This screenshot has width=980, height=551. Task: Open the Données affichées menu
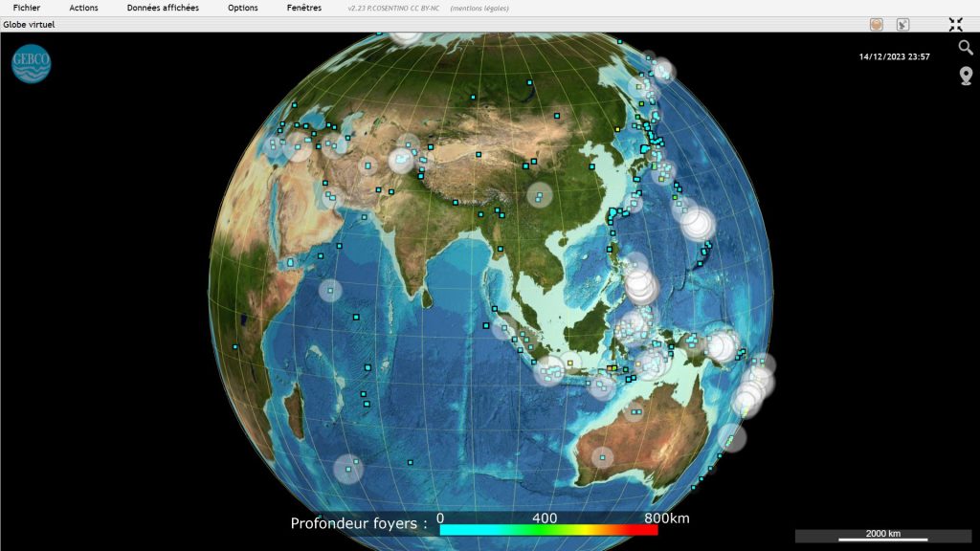163,8
